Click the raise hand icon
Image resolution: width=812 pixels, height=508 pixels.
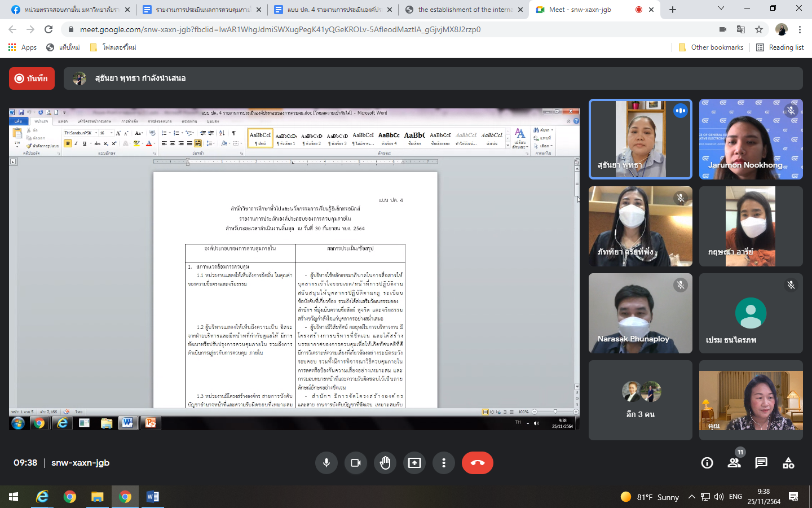click(385, 463)
